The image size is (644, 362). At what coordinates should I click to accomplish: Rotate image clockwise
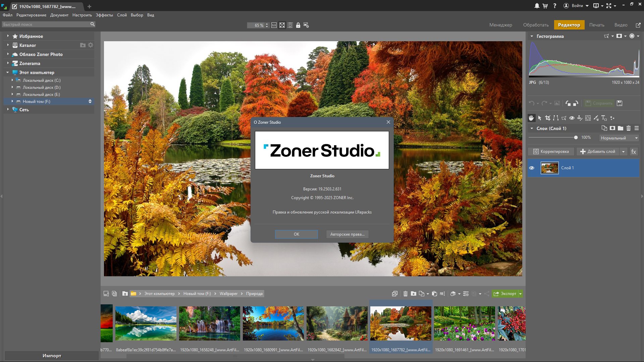pos(576,103)
